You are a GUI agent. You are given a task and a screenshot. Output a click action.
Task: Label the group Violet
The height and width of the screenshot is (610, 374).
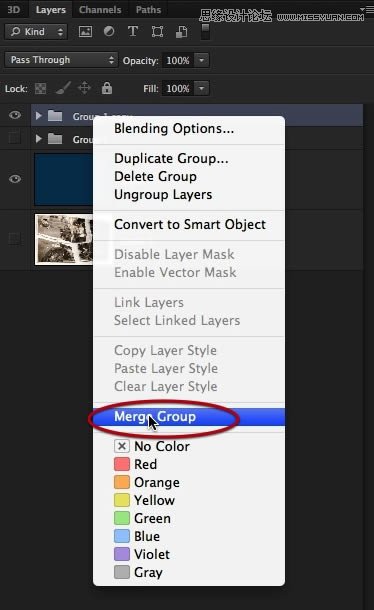189,554
